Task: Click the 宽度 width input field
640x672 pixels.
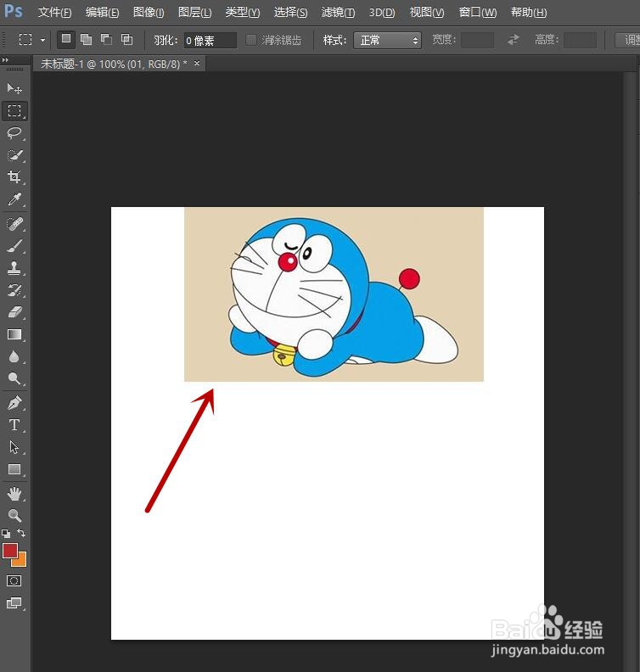Action: tap(477, 40)
